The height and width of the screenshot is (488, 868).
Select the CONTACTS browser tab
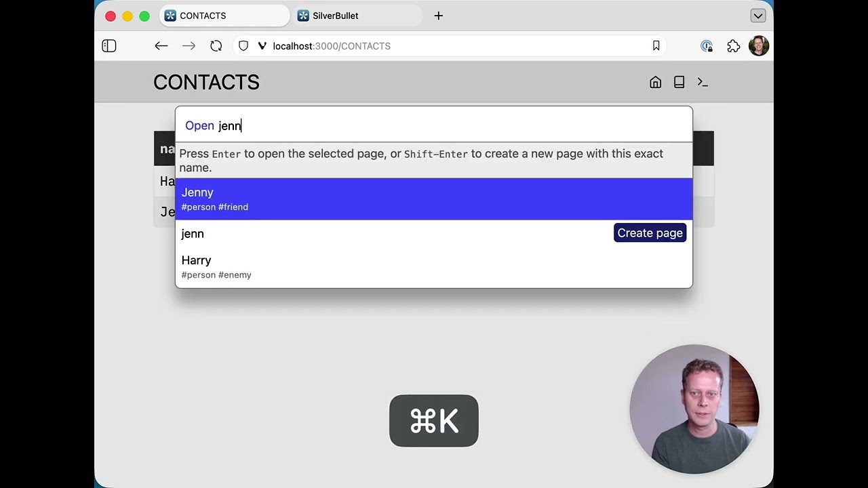tap(224, 16)
